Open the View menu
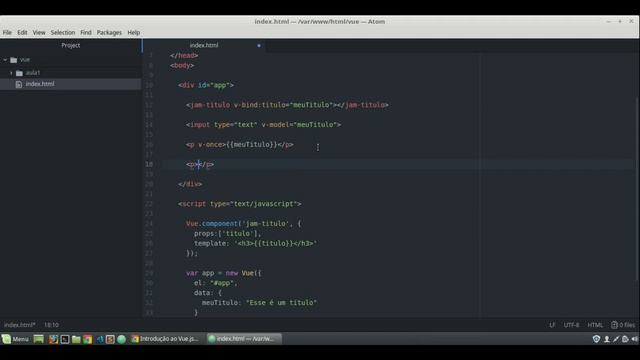The width and height of the screenshot is (640, 360). tap(39, 32)
